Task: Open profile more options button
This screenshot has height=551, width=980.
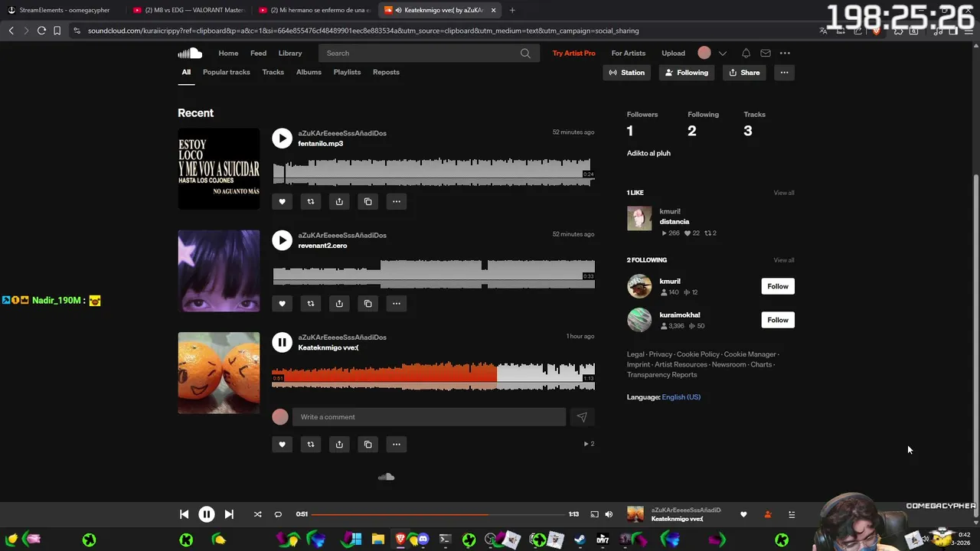Action: click(x=784, y=73)
